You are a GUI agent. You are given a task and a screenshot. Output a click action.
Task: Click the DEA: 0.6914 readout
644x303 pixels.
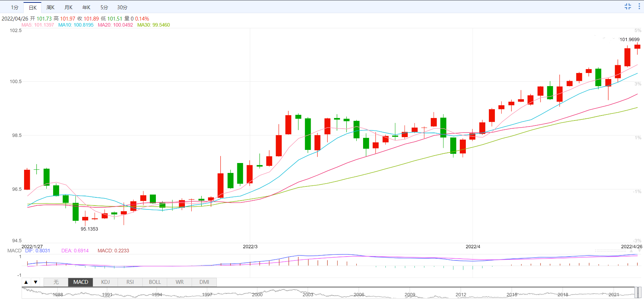coord(75,251)
